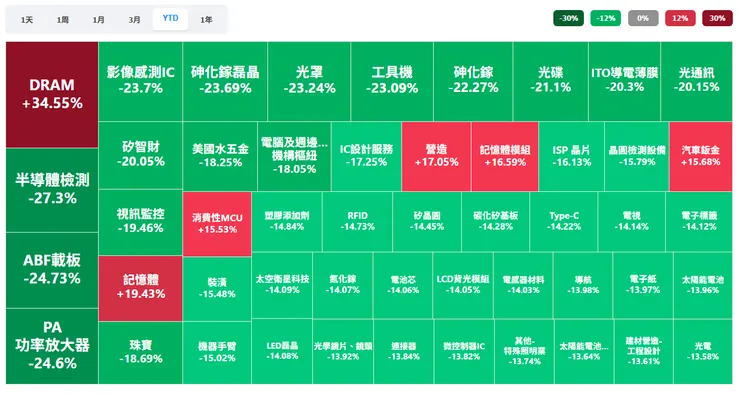
Task: Open the Type-C -14.22% tile
Action: (564, 221)
